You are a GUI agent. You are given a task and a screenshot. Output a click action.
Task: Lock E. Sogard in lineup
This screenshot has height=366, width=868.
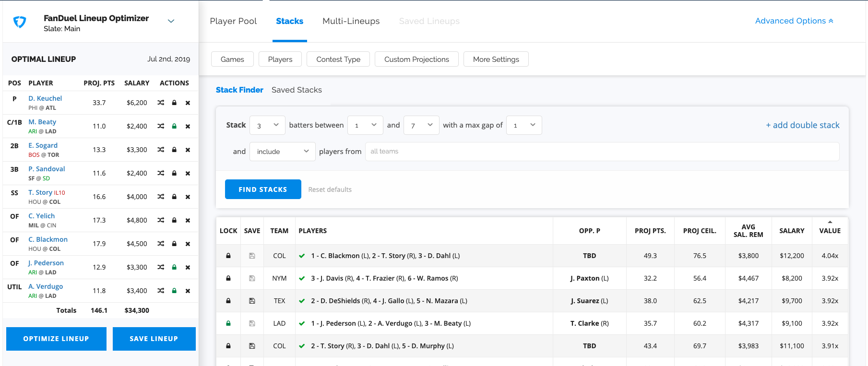174,150
